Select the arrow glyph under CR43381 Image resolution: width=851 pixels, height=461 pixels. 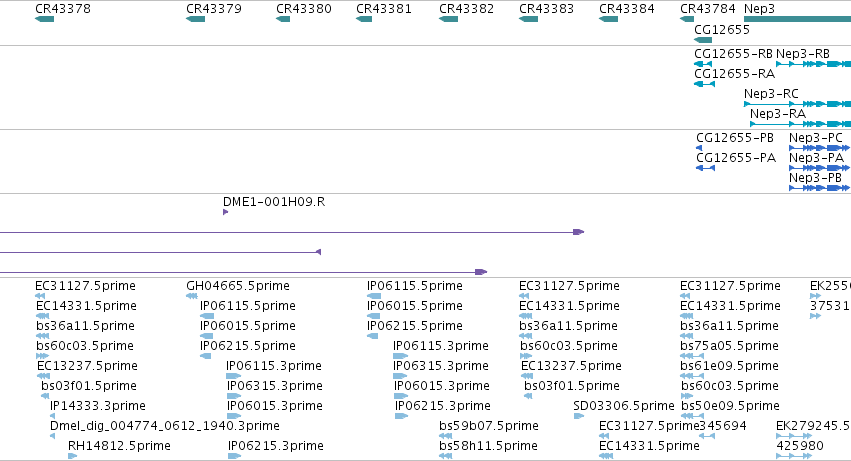pos(364,19)
